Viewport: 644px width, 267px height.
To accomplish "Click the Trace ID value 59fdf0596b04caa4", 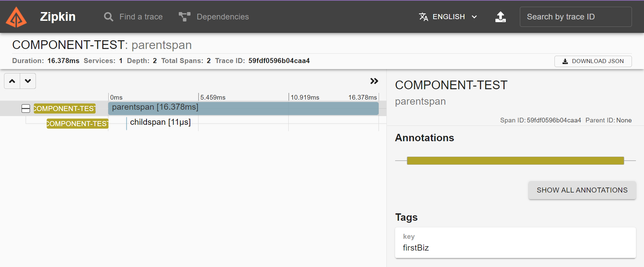I will [x=279, y=61].
